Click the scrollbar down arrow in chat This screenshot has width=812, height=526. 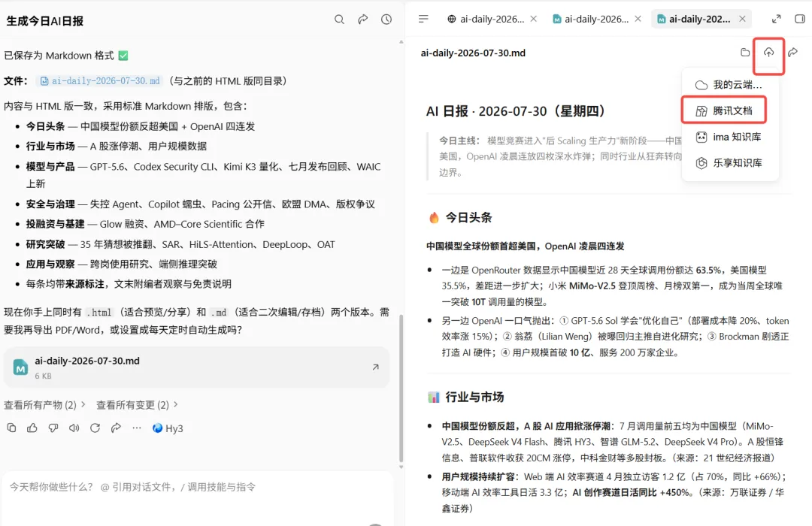pyautogui.click(x=401, y=467)
